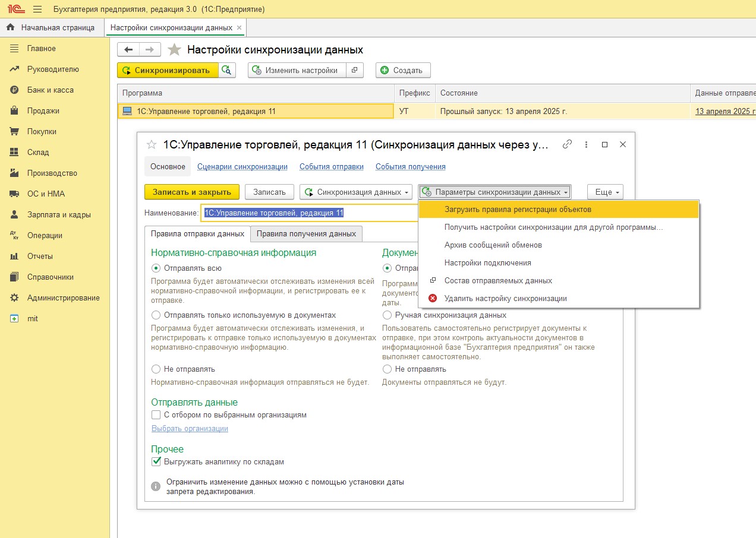Switch to Правила получения данных tab
The image size is (756, 538).
306,234
